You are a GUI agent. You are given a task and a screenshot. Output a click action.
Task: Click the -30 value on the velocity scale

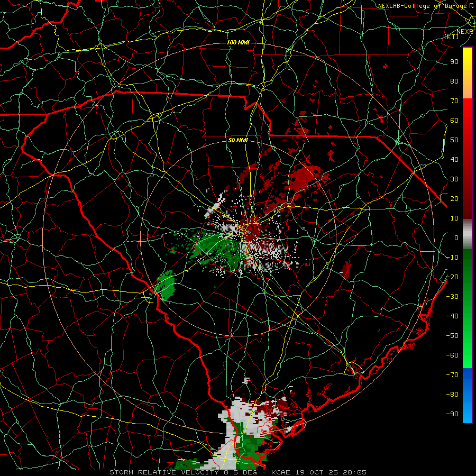pos(452,297)
